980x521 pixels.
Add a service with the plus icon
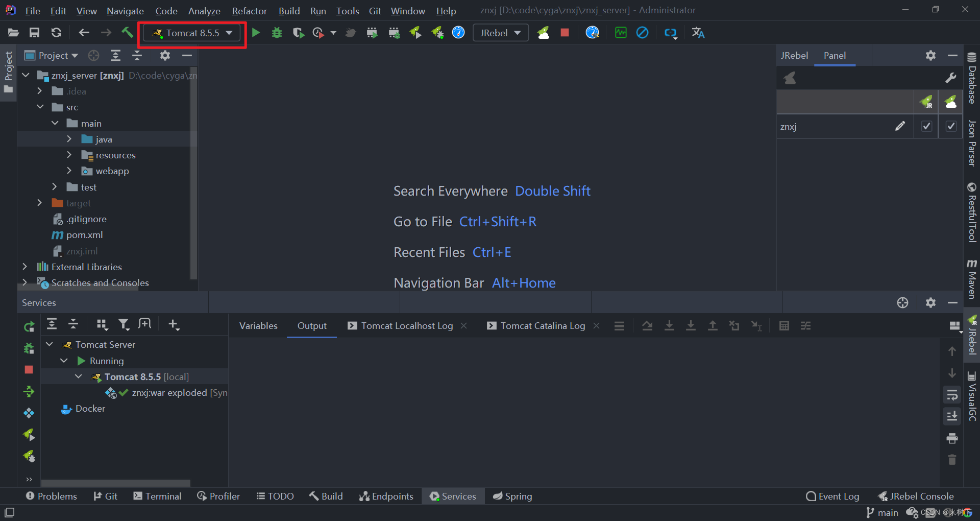(x=174, y=324)
